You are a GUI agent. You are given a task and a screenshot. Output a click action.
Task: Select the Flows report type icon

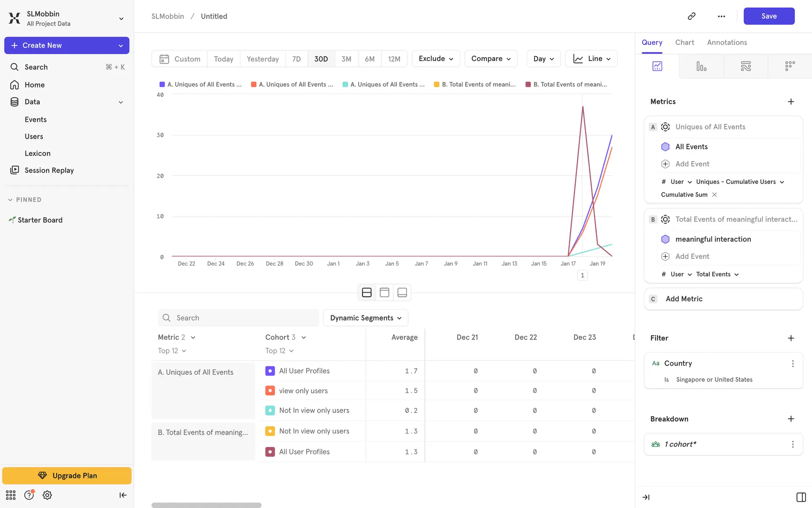746,66
